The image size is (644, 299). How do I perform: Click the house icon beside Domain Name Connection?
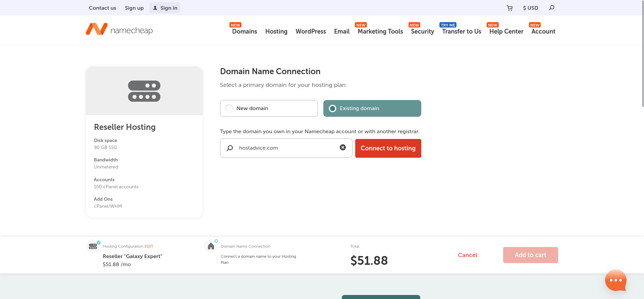pos(211,246)
